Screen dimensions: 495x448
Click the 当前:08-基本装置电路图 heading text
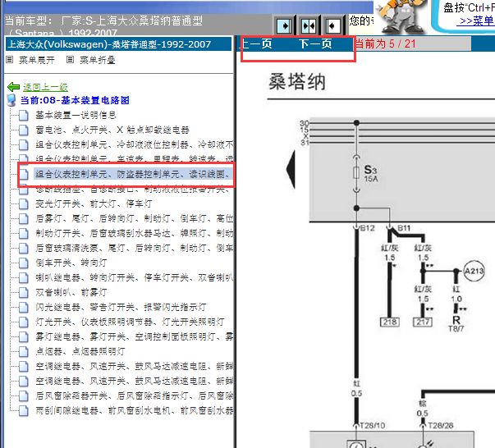click(75, 100)
